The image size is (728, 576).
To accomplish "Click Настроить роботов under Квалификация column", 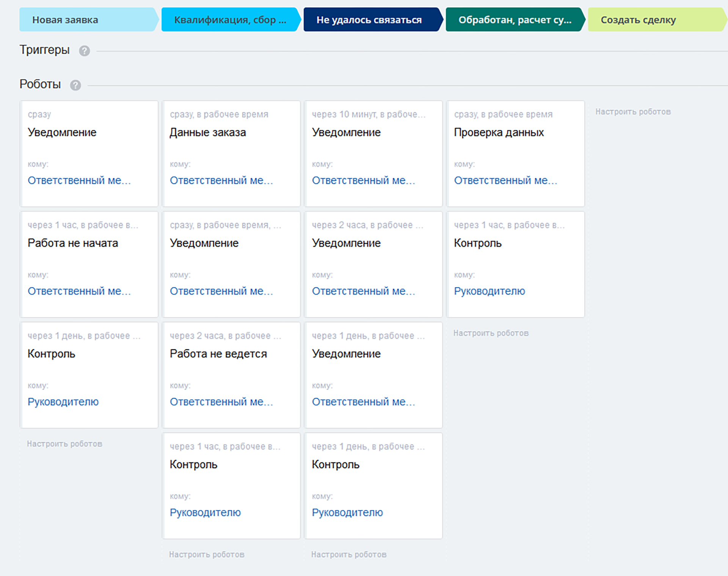I will click(207, 554).
